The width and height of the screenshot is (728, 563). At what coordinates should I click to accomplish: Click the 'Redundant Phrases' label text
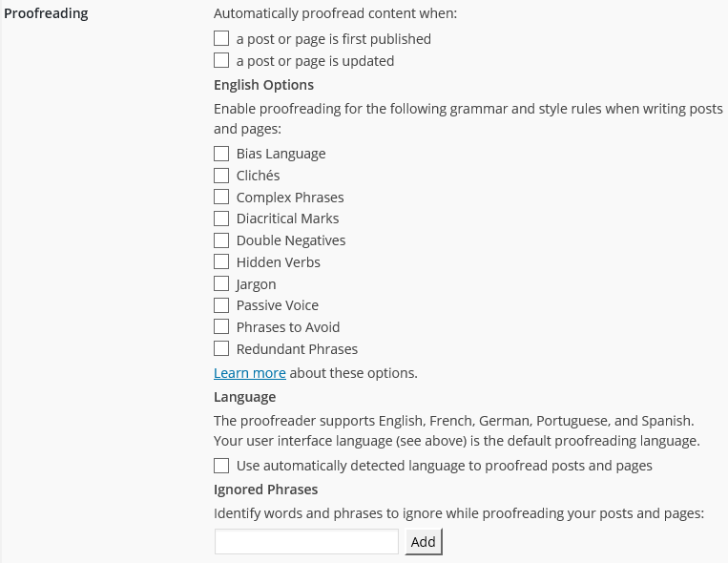click(x=297, y=349)
